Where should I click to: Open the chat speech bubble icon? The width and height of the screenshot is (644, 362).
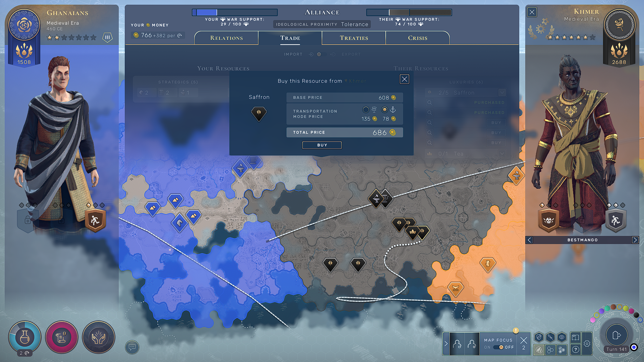[x=132, y=347]
